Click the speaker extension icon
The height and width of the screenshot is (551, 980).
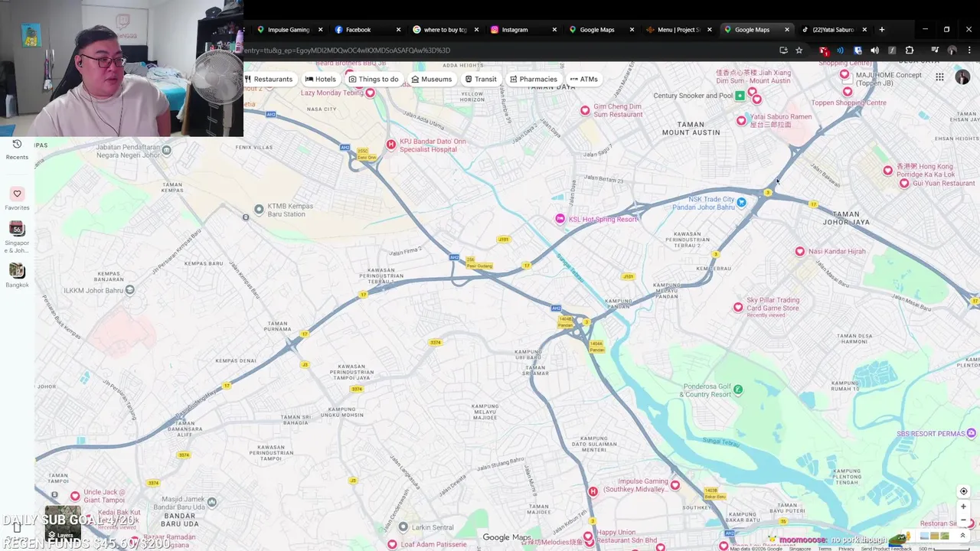(874, 51)
